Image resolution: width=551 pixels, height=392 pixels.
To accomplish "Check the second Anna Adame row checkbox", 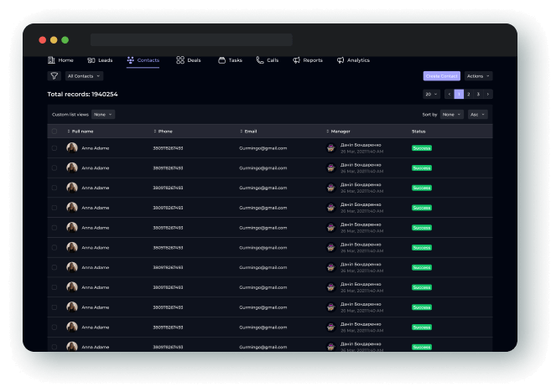I will (x=55, y=168).
